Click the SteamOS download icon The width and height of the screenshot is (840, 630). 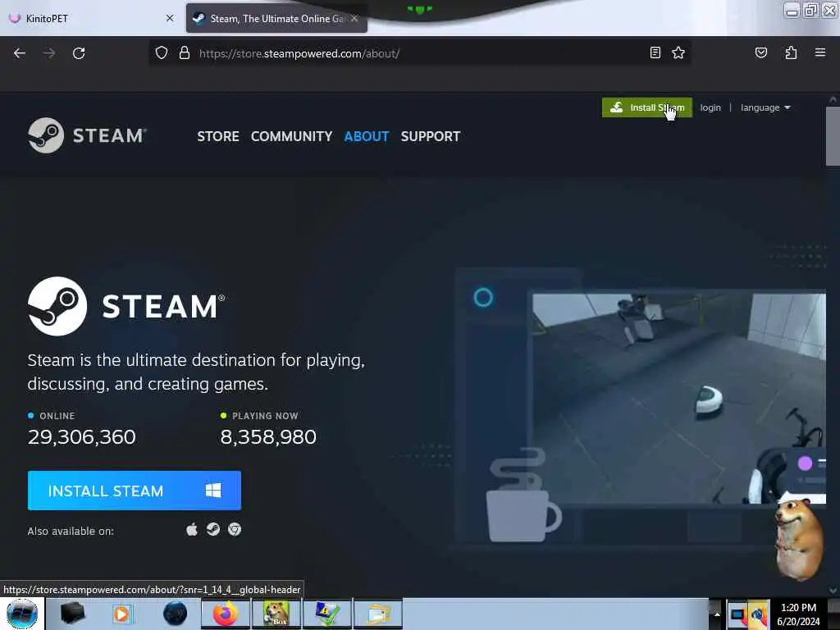(x=213, y=529)
